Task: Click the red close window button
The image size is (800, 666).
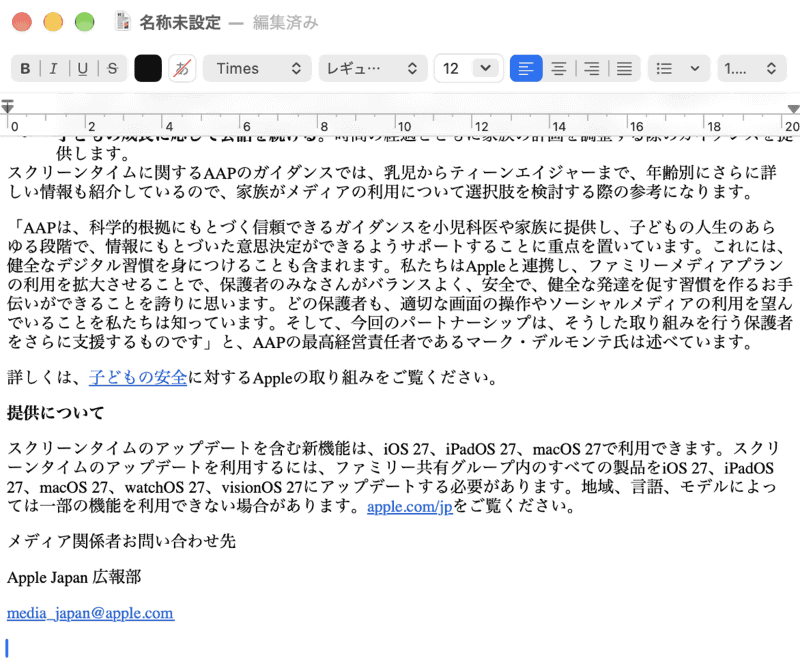Action: coord(22,22)
